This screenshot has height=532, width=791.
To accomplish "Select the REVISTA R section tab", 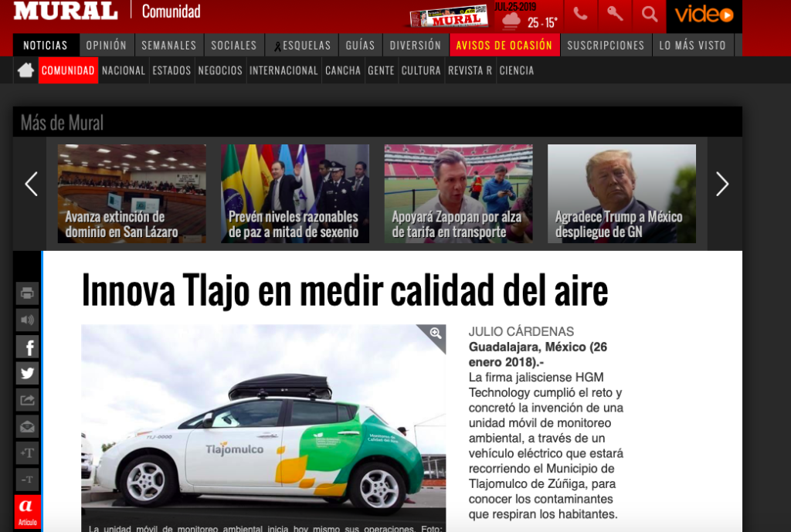I will tap(470, 70).
